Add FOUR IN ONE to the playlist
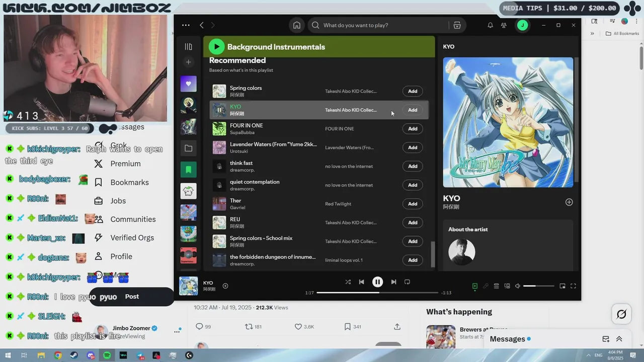This screenshot has height=362, width=644. pyautogui.click(x=413, y=129)
